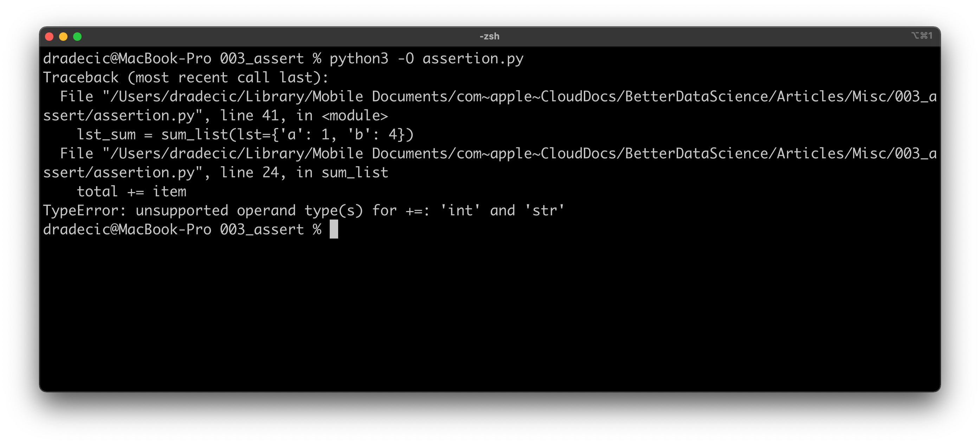Screen dimensions: 980x444
Task: Click the ⌥⌘1 window shortcut indicator
Action: click(921, 36)
